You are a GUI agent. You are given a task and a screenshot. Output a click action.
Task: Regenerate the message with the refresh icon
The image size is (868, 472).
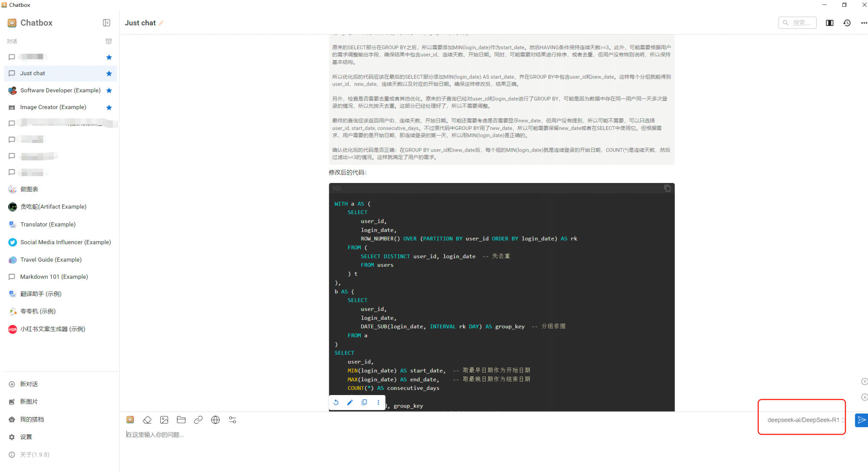[x=336, y=402]
